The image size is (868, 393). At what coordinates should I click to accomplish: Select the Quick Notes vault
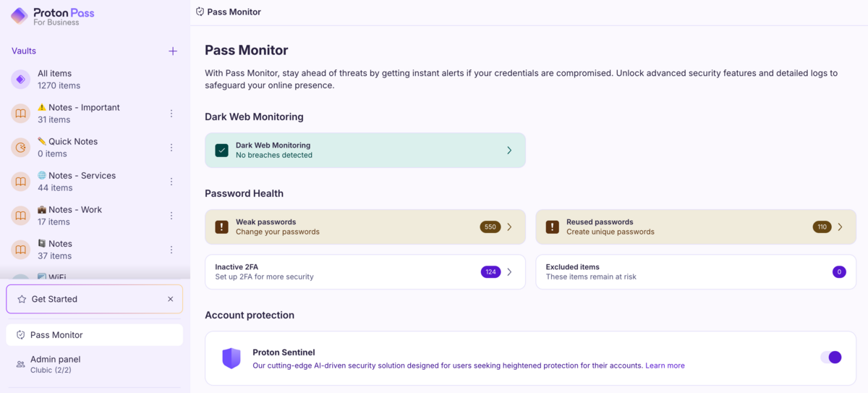click(94, 148)
